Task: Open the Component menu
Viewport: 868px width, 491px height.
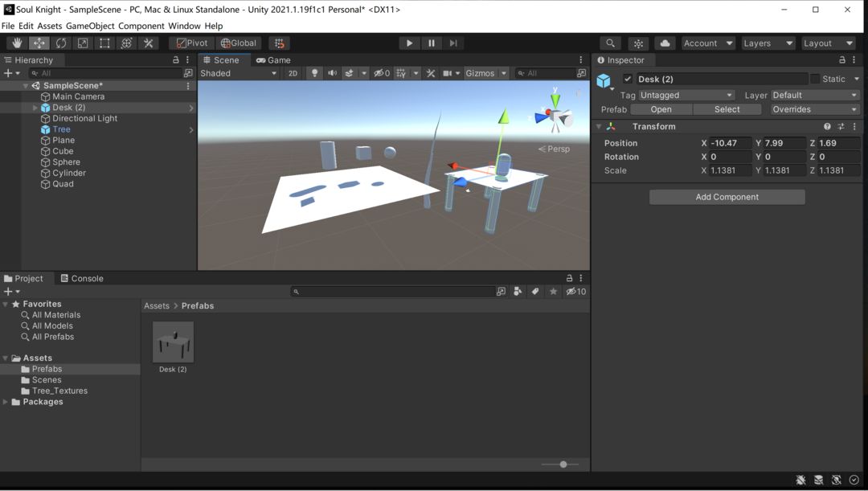Action: tap(141, 26)
